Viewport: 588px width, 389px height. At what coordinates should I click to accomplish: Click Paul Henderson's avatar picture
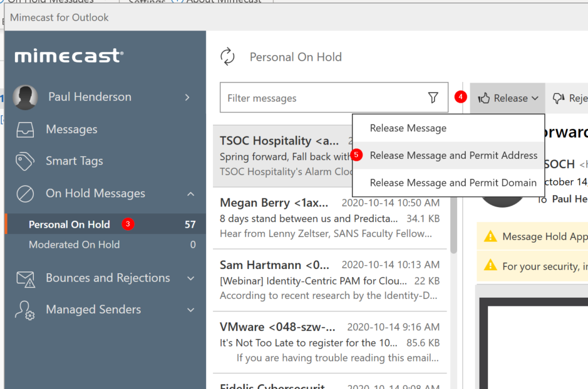click(25, 98)
